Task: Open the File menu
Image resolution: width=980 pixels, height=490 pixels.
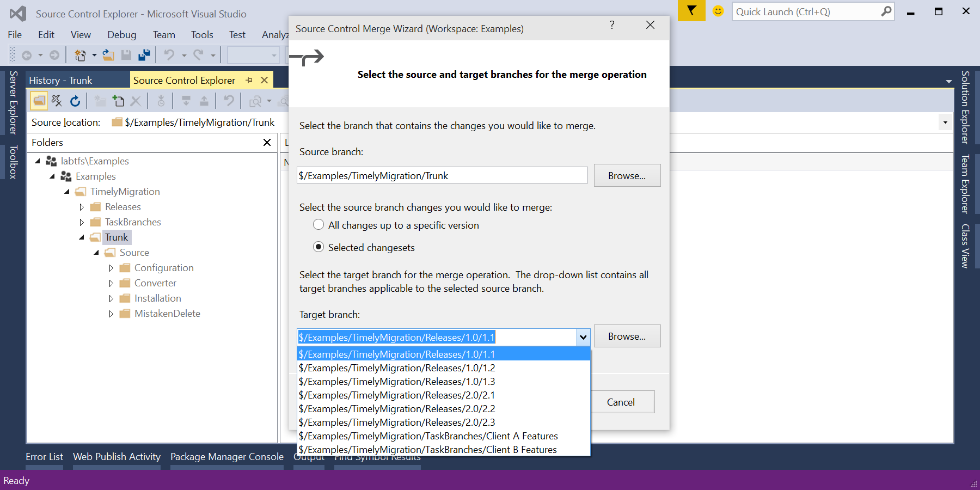Action: tap(15, 35)
